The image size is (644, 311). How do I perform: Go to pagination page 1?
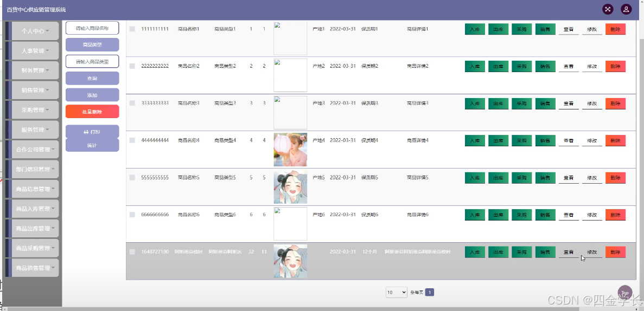tap(430, 292)
